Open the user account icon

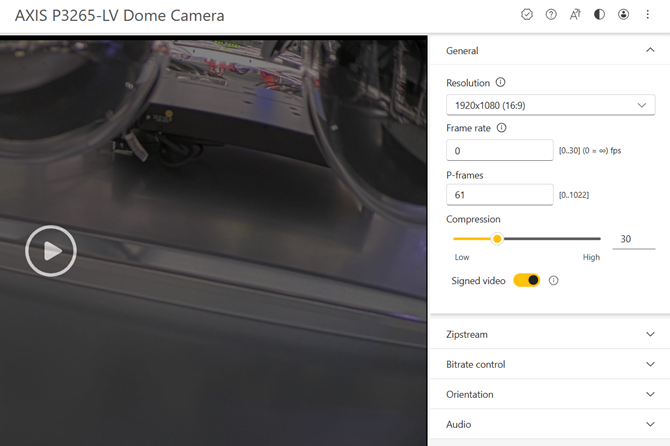624,15
